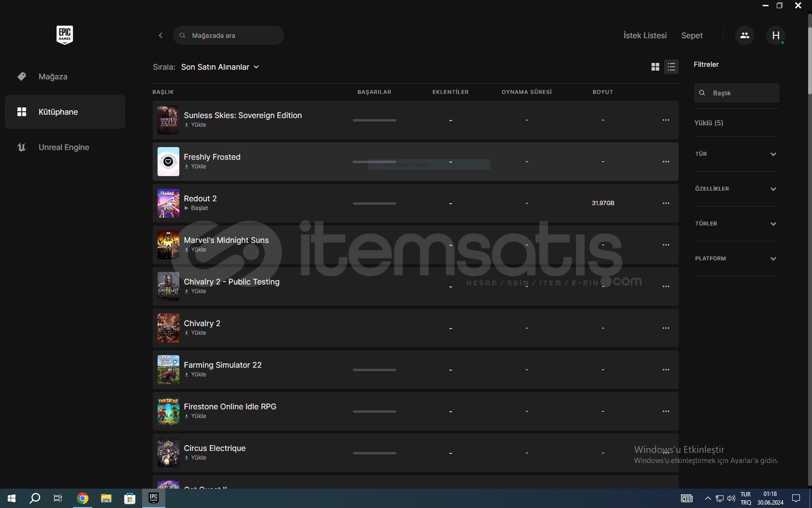Click the Redout 2 cover thumbnail
This screenshot has height=508, width=812.
coord(168,203)
